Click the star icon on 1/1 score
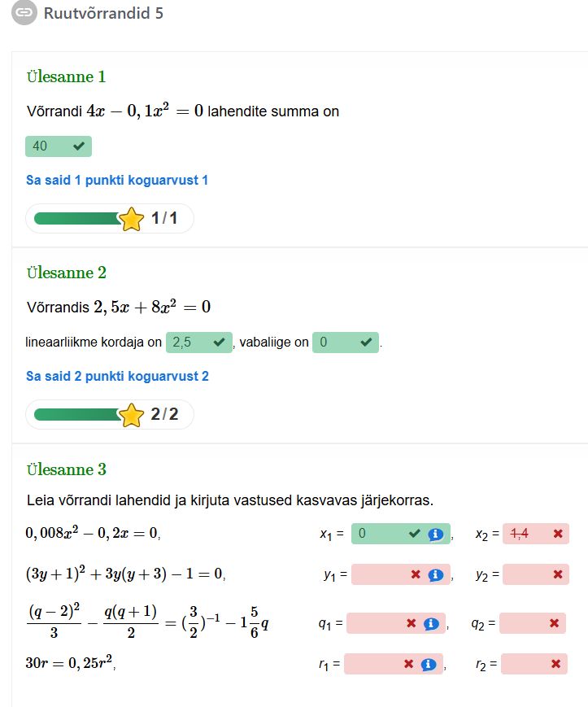 coord(131,219)
